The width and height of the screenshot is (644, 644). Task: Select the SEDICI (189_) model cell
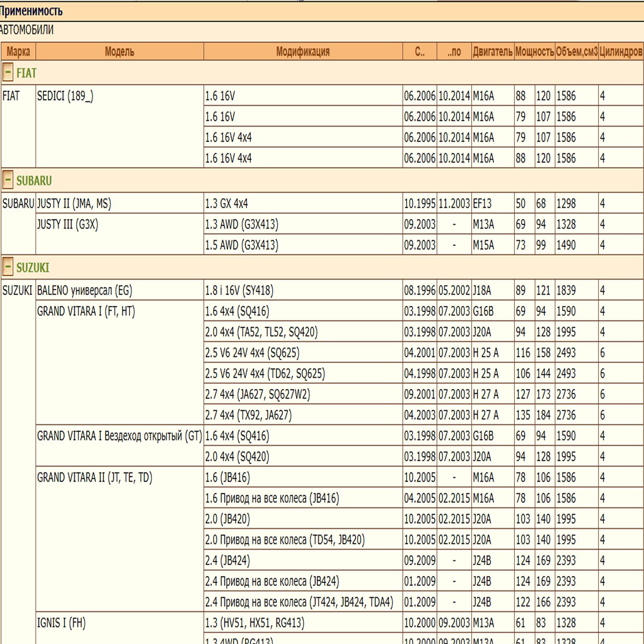[65, 96]
